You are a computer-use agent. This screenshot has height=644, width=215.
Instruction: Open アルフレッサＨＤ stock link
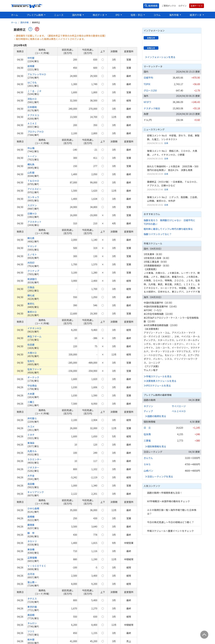click(37, 75)
